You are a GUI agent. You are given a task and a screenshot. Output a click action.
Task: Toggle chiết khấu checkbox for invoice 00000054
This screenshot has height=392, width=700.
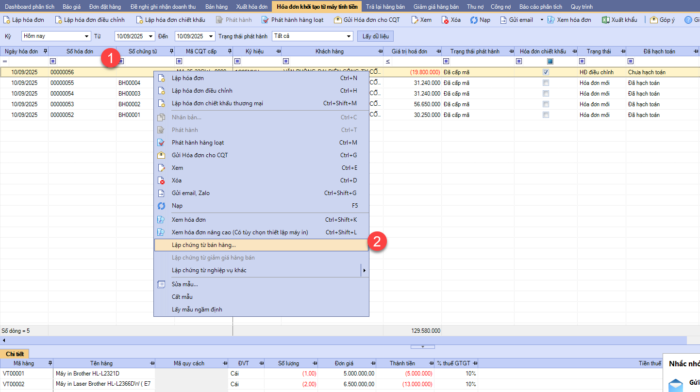[x=546, y=93]
